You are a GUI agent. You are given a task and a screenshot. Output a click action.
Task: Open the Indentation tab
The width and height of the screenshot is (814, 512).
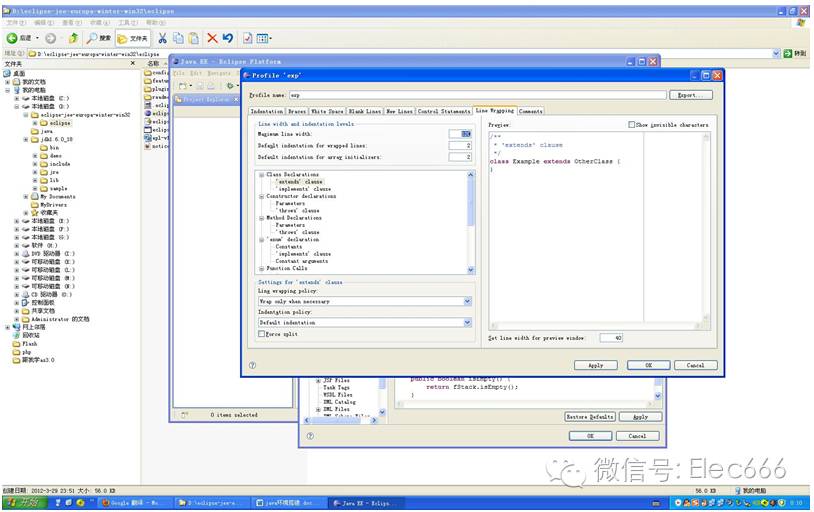coord(267,111)
